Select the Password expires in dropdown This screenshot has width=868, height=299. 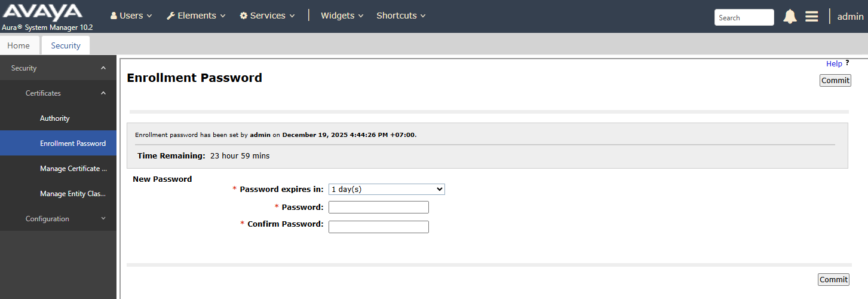coord(387,190)
